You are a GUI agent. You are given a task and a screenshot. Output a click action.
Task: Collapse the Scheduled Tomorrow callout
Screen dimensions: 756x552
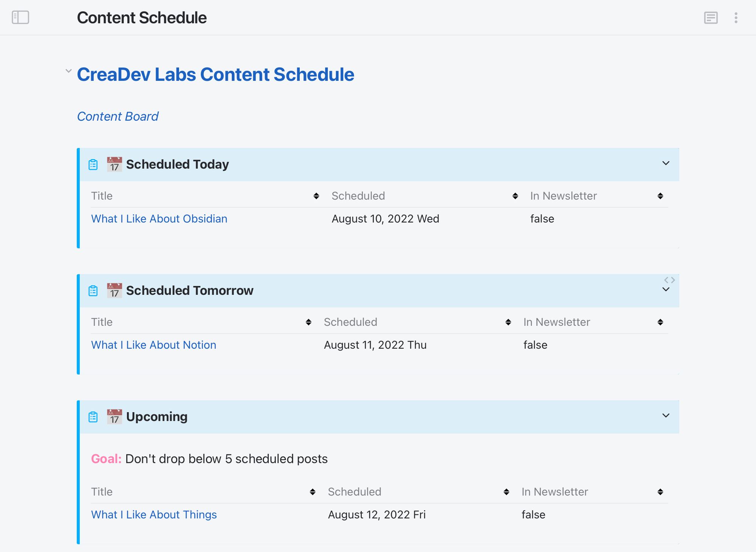click(x=666, y=289)
